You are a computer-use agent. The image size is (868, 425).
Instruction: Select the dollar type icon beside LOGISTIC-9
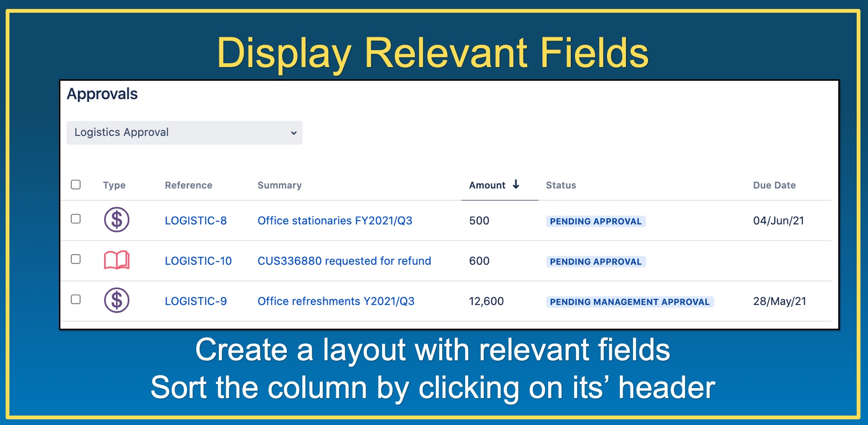(x=116, y=300)
